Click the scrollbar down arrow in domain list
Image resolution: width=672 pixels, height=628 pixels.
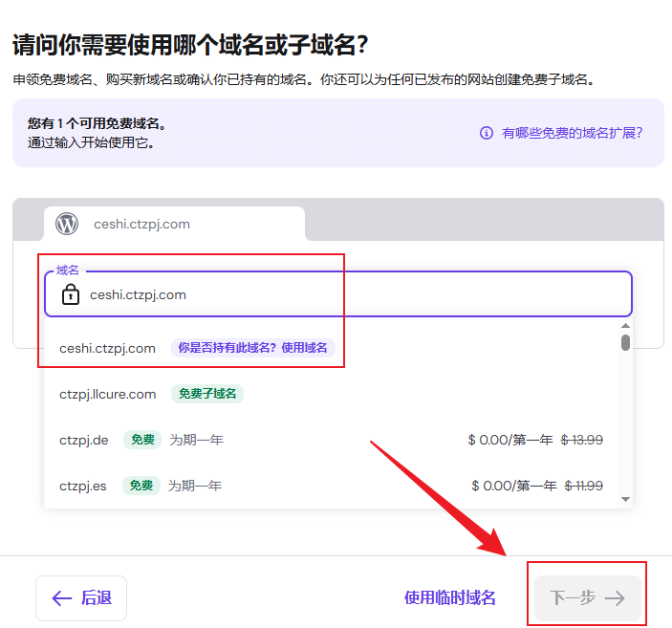click(625, 499)
